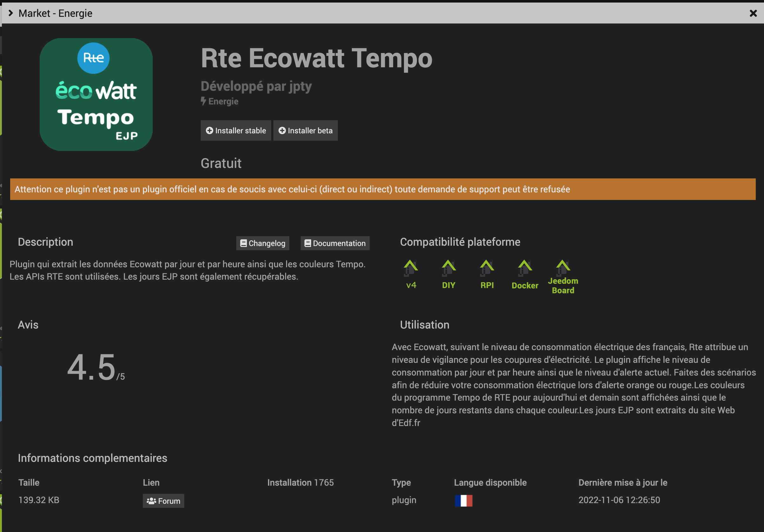764x532 pixels.
Task: Click the 'Langue disponible' label
Action: (x=491, y=482)
